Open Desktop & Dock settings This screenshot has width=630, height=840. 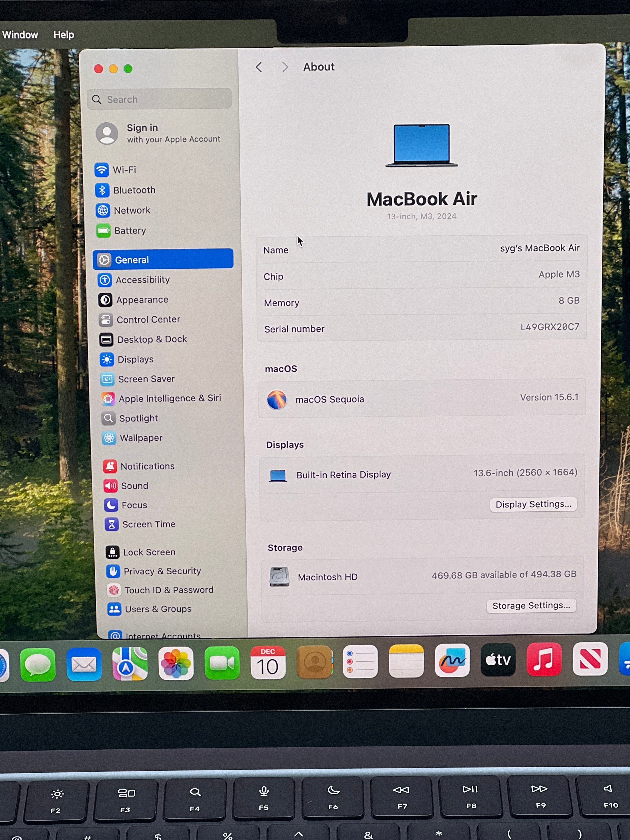point(143,339)
